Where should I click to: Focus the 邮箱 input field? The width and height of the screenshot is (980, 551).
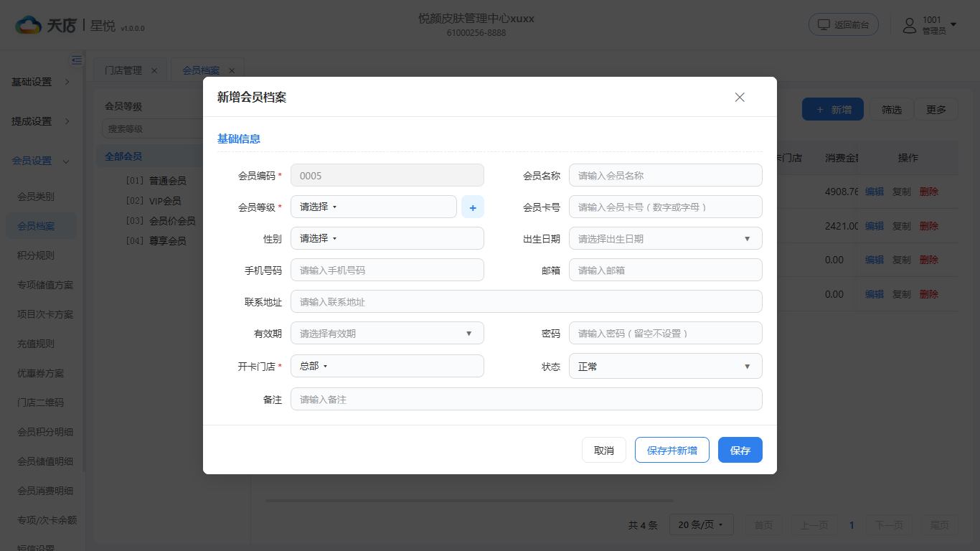click(666, 270)
